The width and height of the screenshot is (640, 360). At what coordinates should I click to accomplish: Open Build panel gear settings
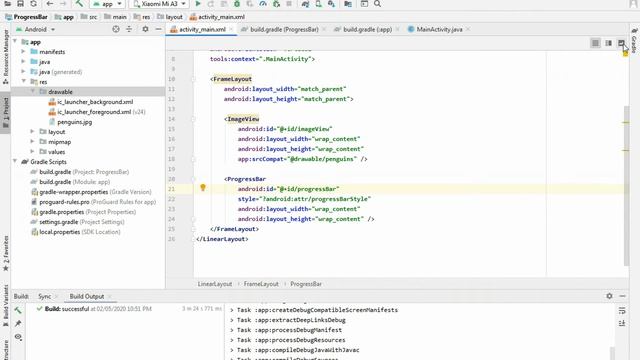coord(609,296)
